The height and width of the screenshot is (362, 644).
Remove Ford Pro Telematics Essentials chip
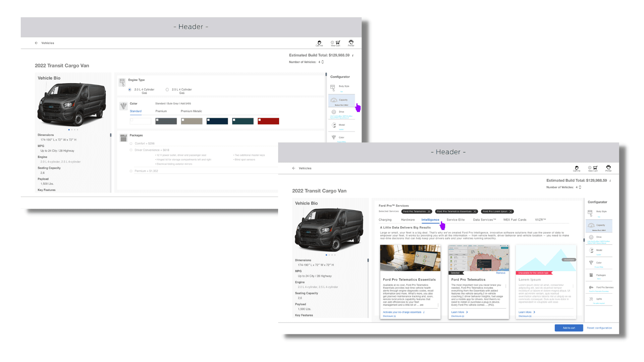pyautogui.click(x=475, y=212)
